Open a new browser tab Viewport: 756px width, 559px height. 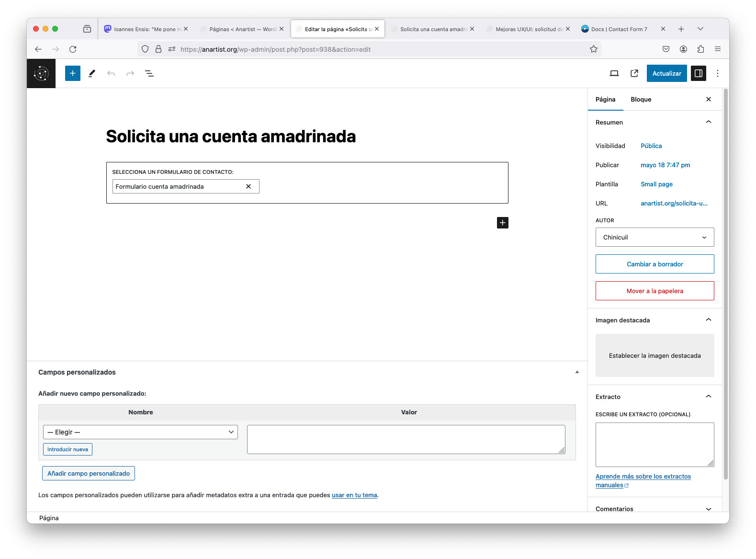tap(681, 29)
